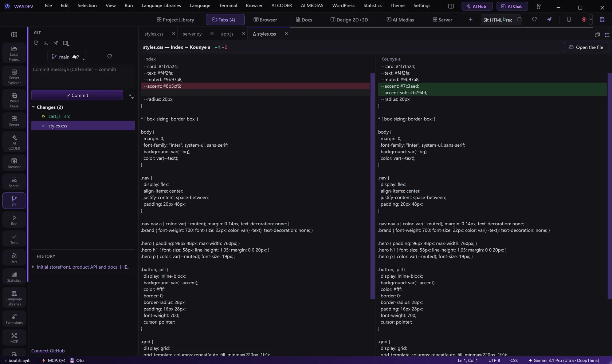Open the Server Explorer sidebar panel

[14, 77]
